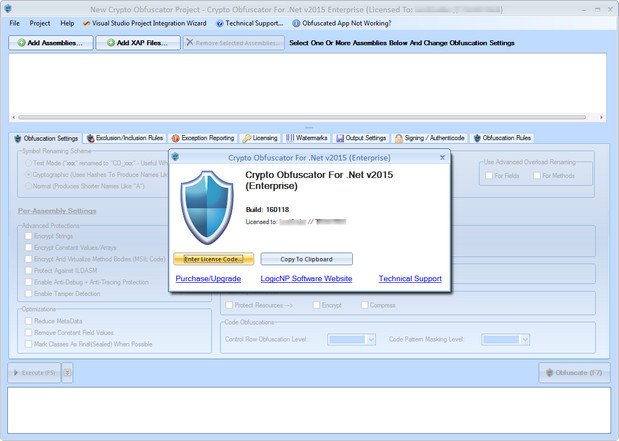This screenshot has width=619, height=441.
Task: Enable Encrypt Strings checkbox
Action: [28, 236]
